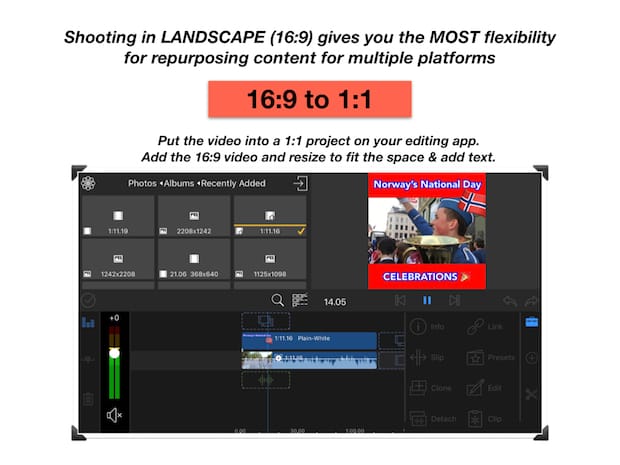
Task: Skip to the next frame marker button
Action: (x=454, y=300)
